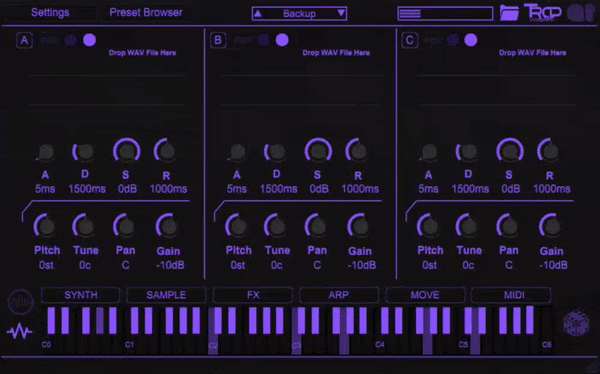
Task: Click the C1 key on the keyboard
Action: pos(129,344)
